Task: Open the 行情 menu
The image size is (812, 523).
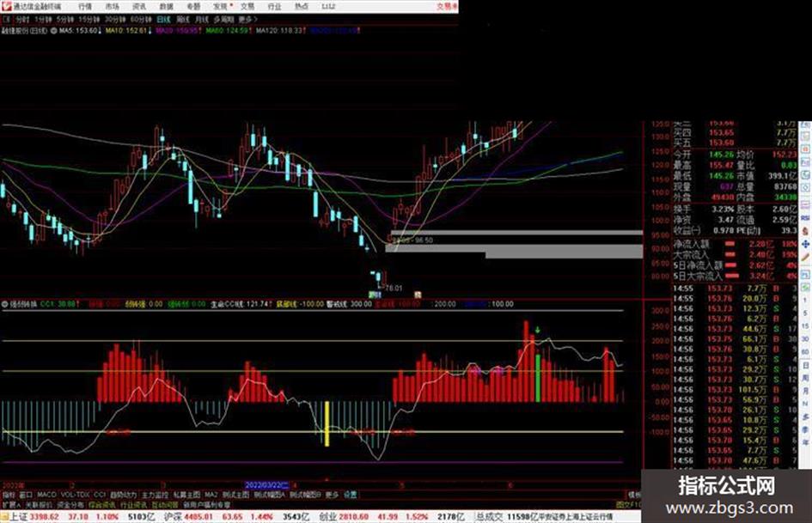Action: (84, 6)
